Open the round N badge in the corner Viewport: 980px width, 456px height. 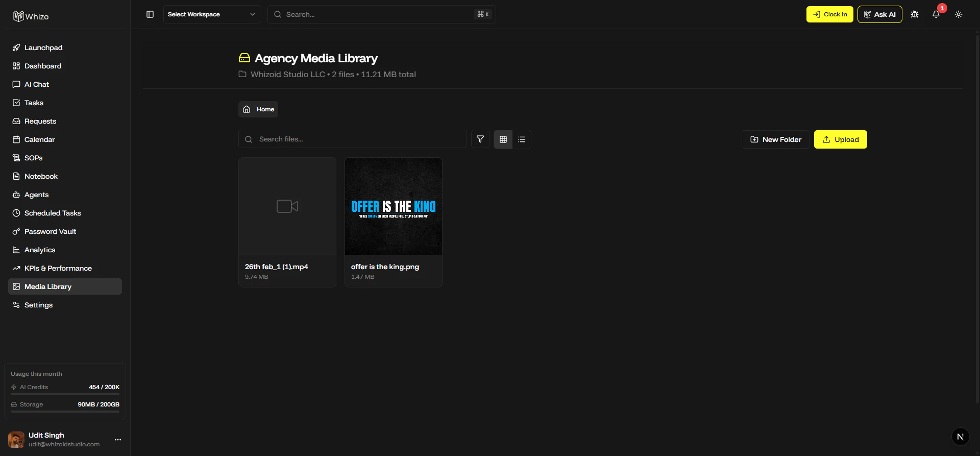point(960,437)
